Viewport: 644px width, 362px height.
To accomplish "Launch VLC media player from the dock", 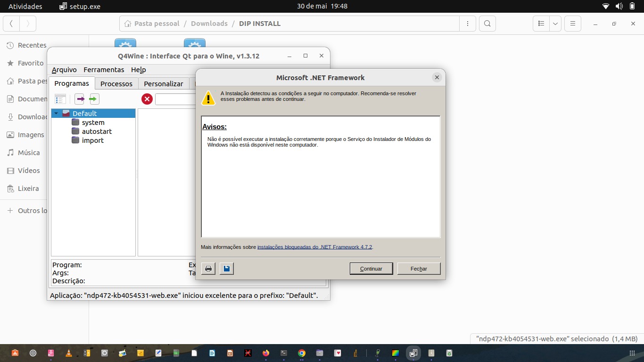I will [x=69, y=353].
